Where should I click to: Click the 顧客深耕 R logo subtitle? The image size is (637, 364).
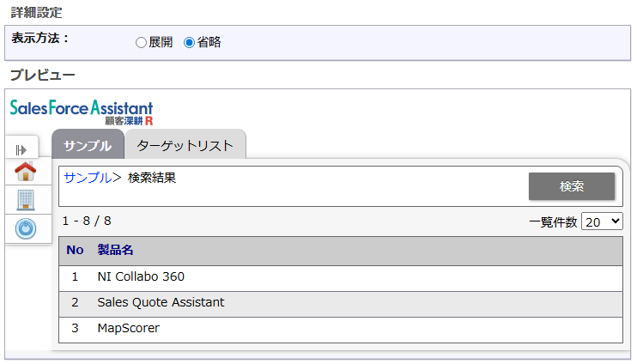coord(135,120)
